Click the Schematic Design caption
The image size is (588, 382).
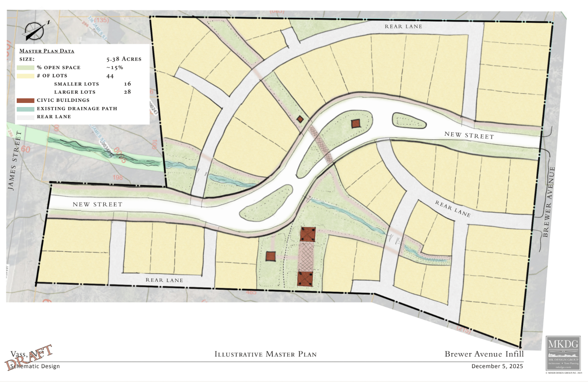pos(35,366)
